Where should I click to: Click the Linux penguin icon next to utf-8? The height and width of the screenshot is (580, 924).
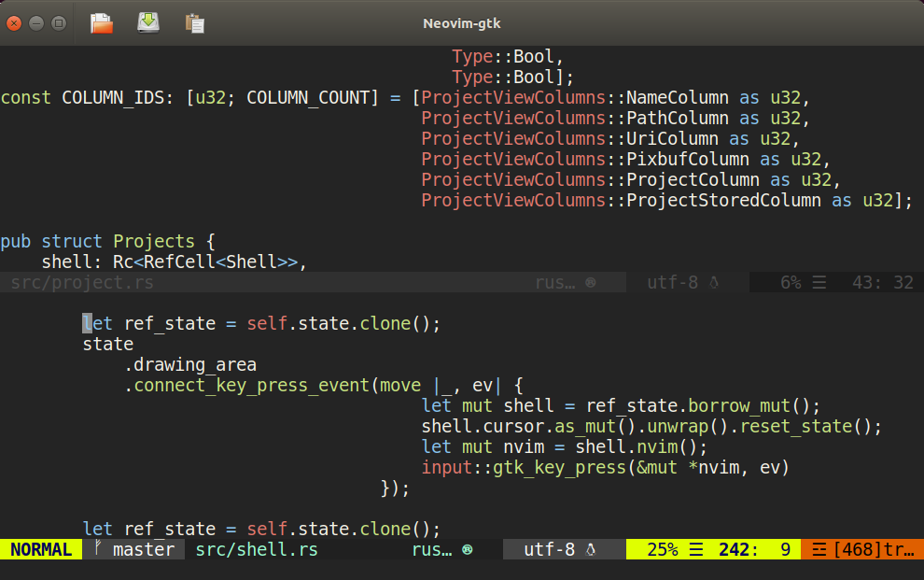[x=591, y=550]
